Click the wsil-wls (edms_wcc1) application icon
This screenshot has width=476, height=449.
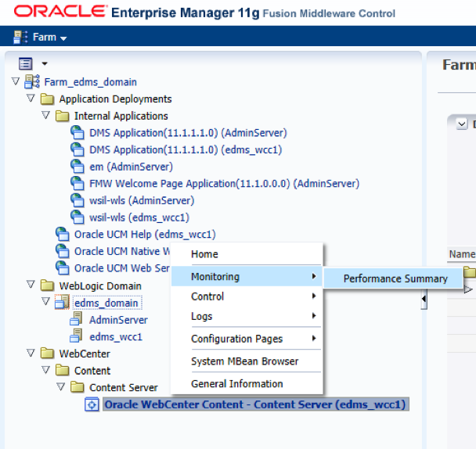click(77, 217)
